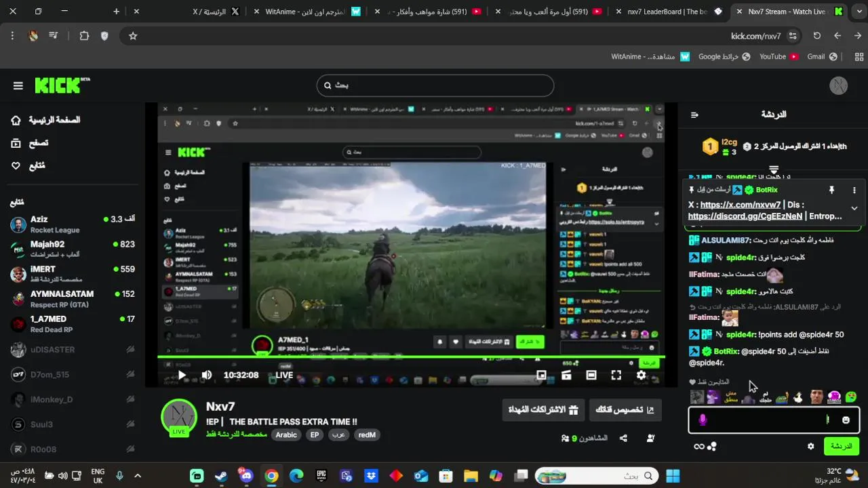The width and height of the screenshot is (868, 488).
Task: Open browser extensions puzzle icon
Action: [x=84, y=36]
